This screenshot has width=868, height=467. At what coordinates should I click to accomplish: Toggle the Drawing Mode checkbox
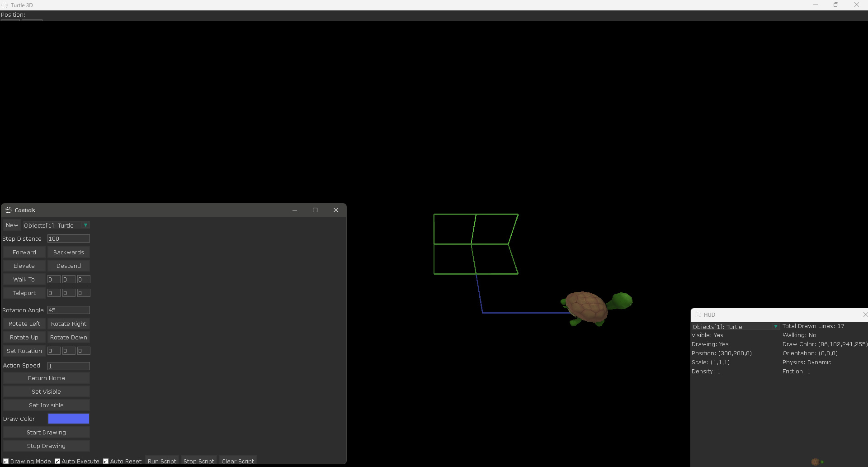6,461
